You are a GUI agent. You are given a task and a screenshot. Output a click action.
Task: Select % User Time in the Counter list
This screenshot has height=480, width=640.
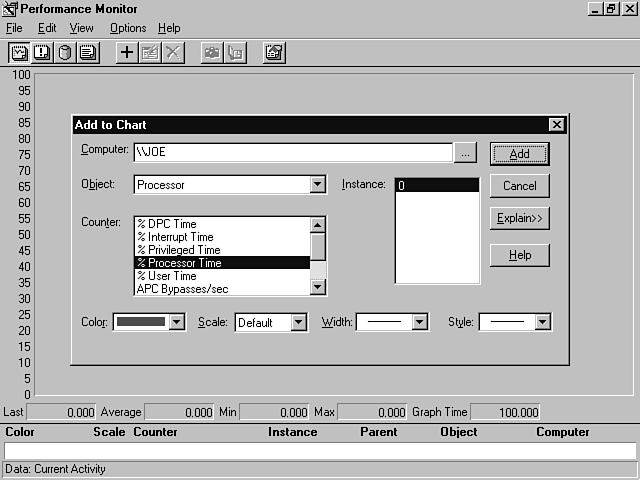pyautogui.click(x=166, y=276)
